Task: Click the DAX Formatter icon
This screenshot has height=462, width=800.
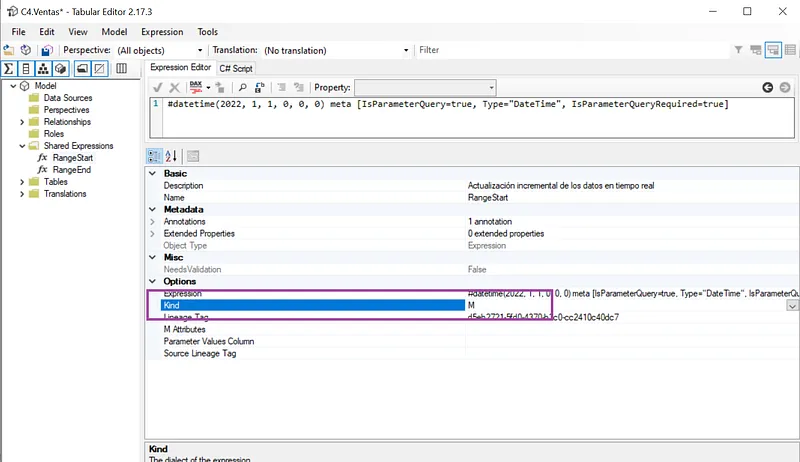Action: pos(196,87)
